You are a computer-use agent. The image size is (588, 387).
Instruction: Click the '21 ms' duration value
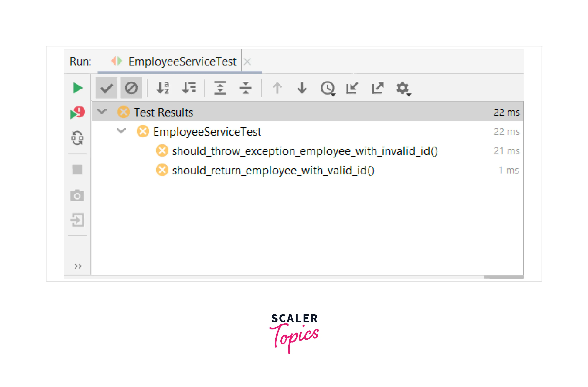click(x=507, y=151)
